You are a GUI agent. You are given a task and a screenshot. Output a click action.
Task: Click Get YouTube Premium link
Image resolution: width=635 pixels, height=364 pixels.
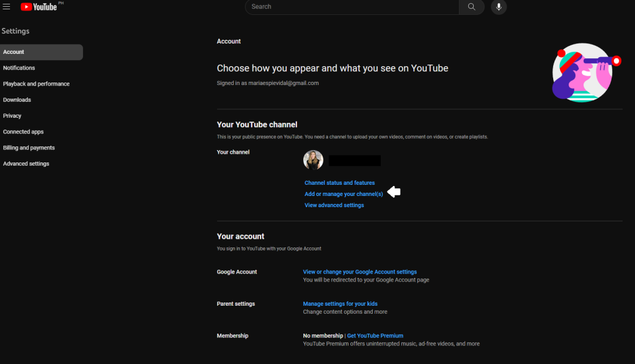point(375,335)
